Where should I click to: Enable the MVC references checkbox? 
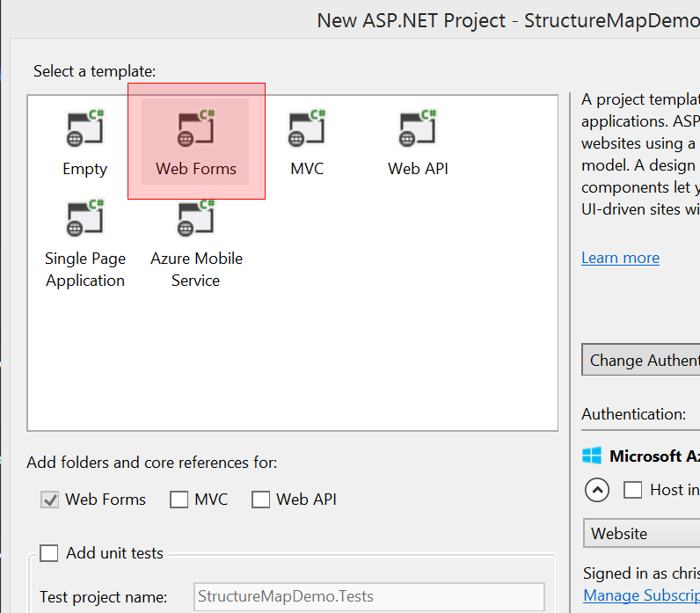[179, 500]
